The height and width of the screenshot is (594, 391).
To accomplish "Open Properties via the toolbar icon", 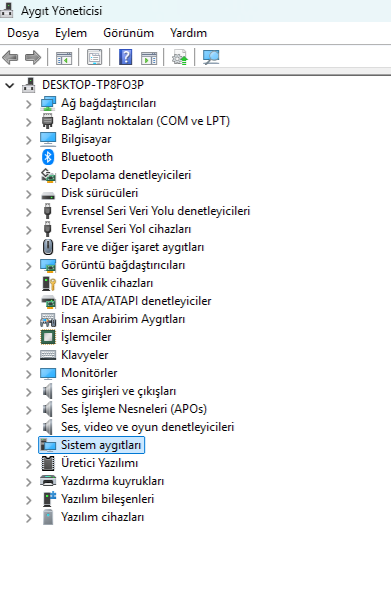I will (94, 58).
